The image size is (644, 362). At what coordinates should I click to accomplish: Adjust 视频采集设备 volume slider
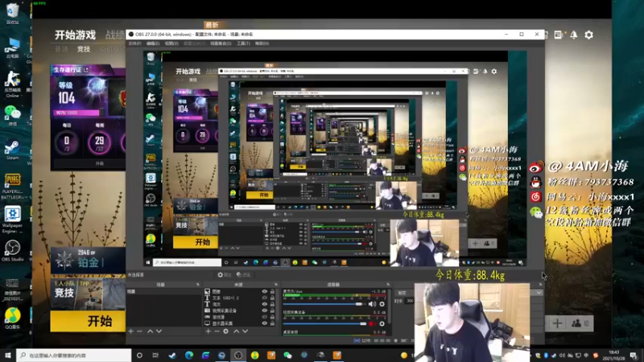(x=324, y=324)
